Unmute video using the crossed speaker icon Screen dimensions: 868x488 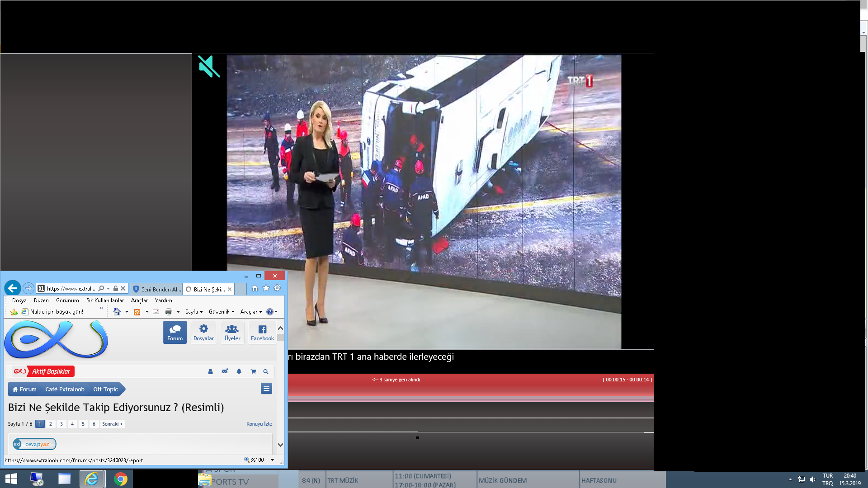[x=209, y=66]
